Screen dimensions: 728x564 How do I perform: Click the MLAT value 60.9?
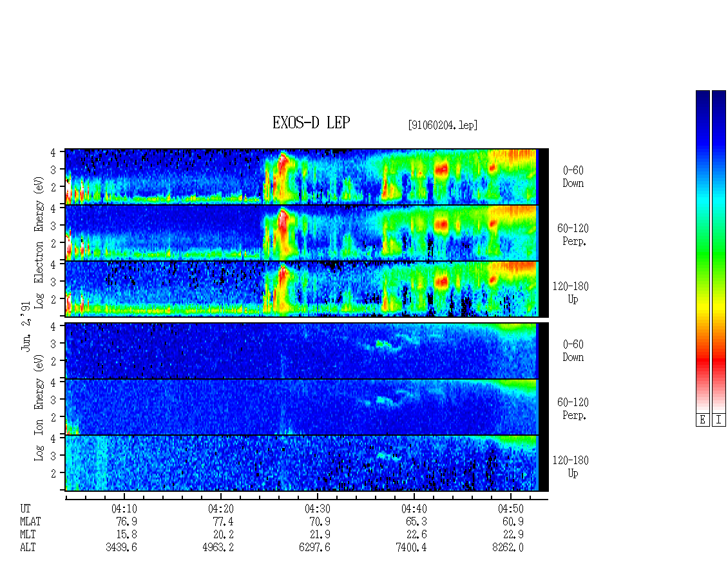513,521
